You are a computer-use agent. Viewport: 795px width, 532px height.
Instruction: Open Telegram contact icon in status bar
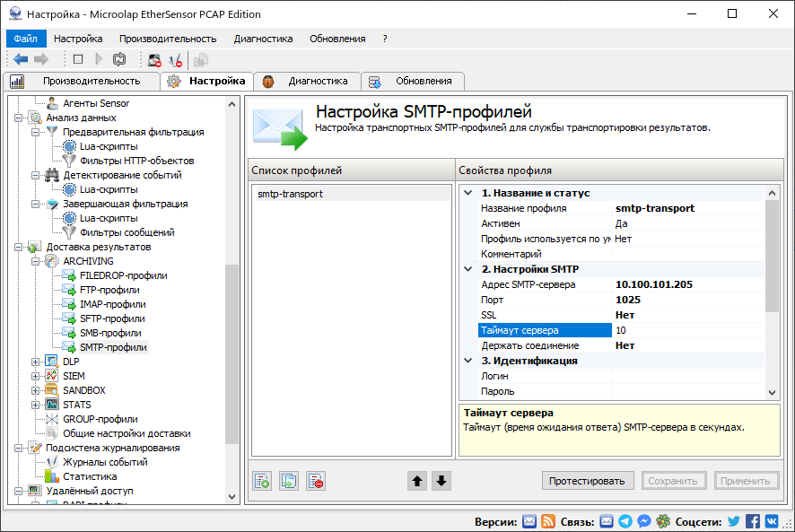(x=626, y=520)
